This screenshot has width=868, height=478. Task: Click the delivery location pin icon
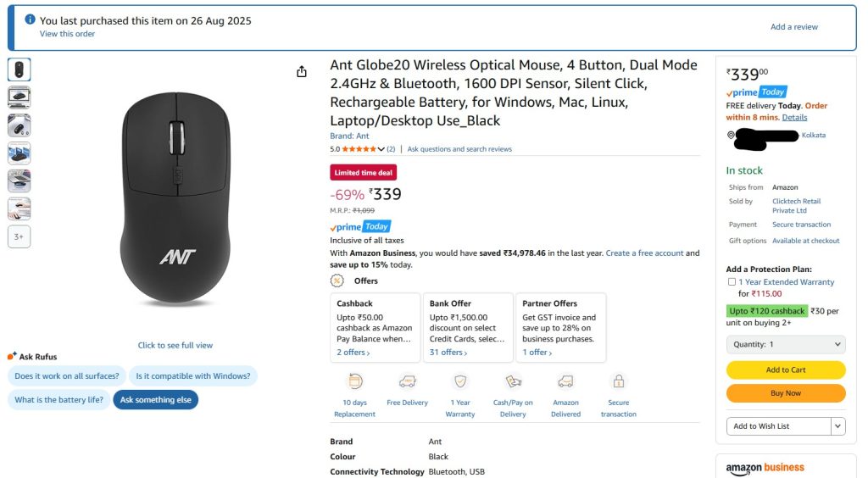(x=731, y=135)
